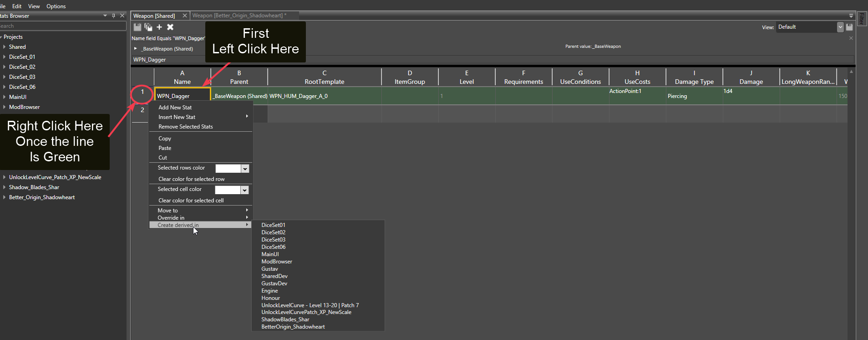The height and width of the screenshot is (340, 868).
Task: Close the Weapon [Shared] tab
Action: (x=185, y=16)
